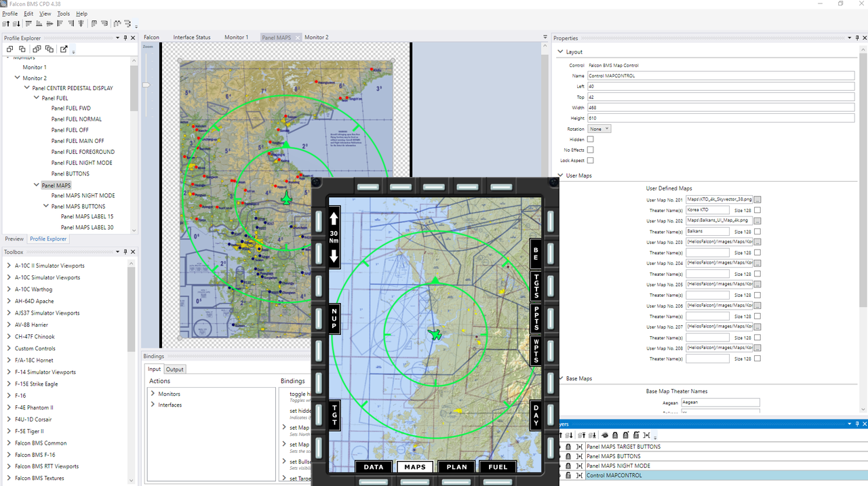868x486 pixels.
Task: Collapse the Base Maps section
Action: point(560,378)
